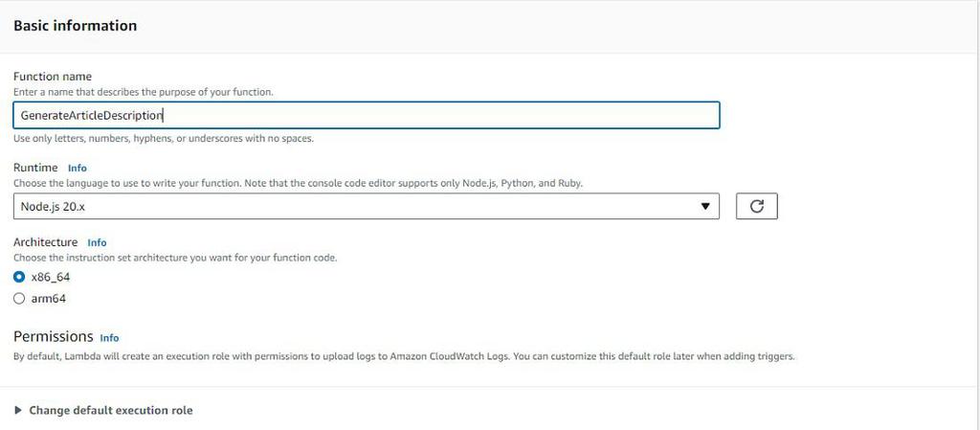
Task: Select the x86_64 architecture radio button
Action: click(19, 277)
